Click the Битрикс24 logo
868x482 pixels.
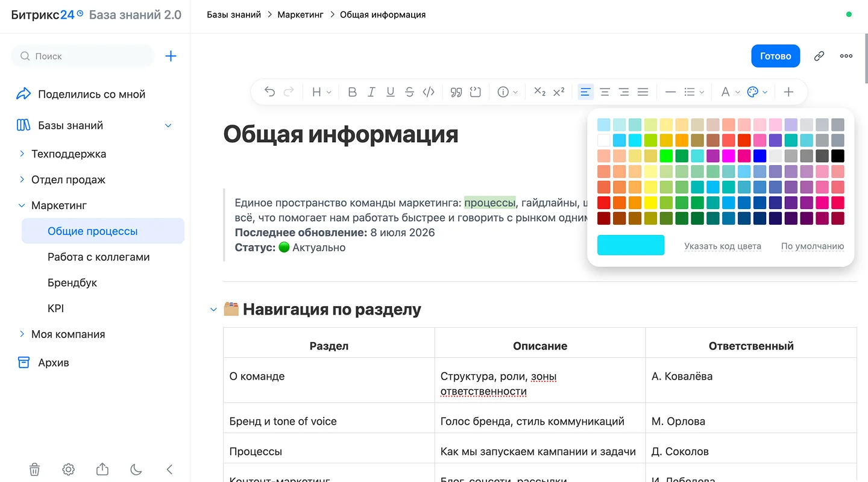click(x=47, y=15)
